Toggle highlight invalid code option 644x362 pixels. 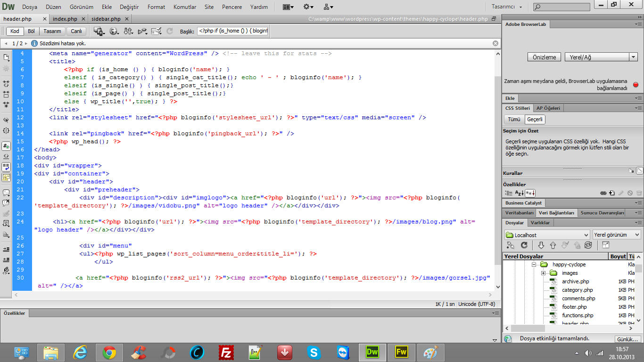coord(6,156)
